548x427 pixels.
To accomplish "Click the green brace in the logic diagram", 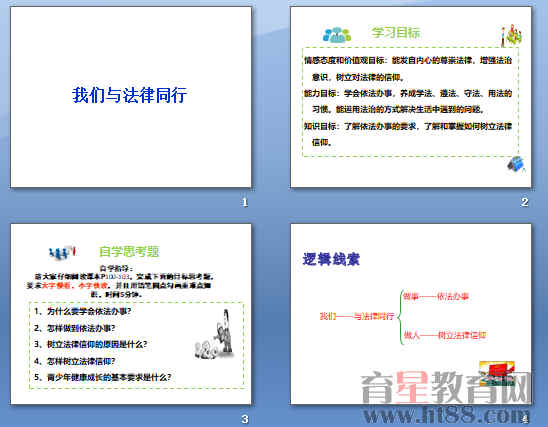I will [x=401, y=317].
